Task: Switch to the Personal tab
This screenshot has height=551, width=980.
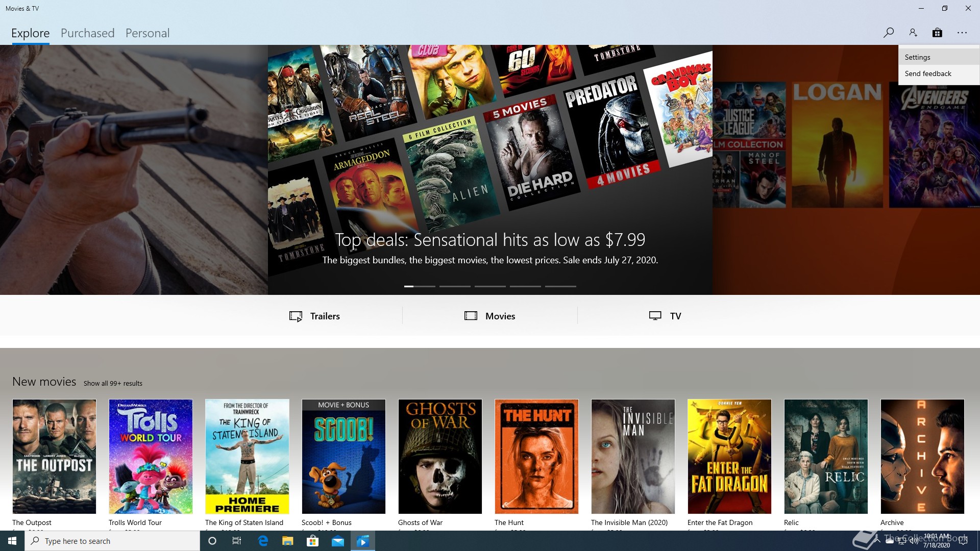Action: (x=148, y=33)
